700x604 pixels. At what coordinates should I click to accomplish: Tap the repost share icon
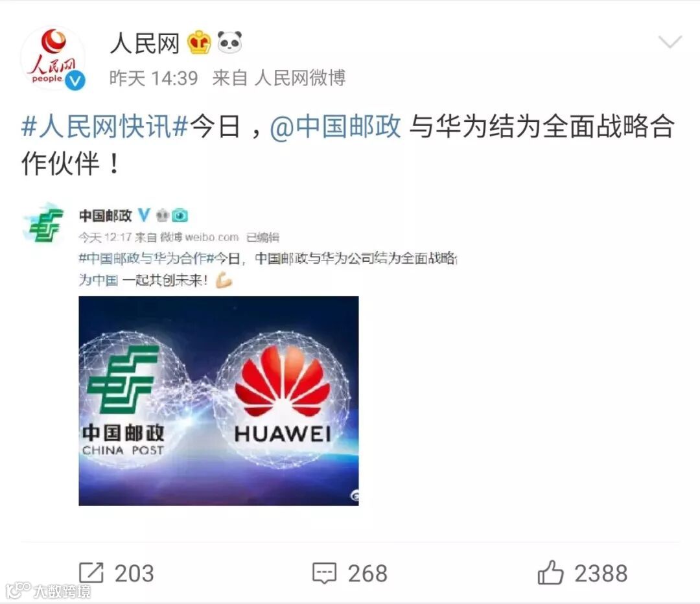point(91,573)
